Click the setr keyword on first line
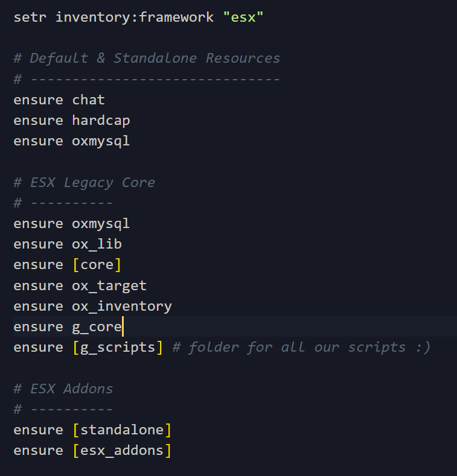 pyautogui.click(x=30, y=17)
